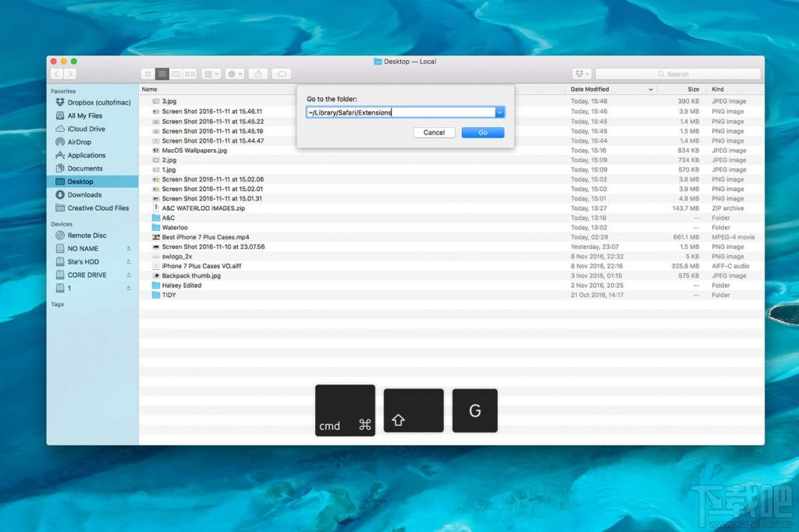Open the Share toolbar button
This screenshot has width=799, height=532.
coord(259,74)
